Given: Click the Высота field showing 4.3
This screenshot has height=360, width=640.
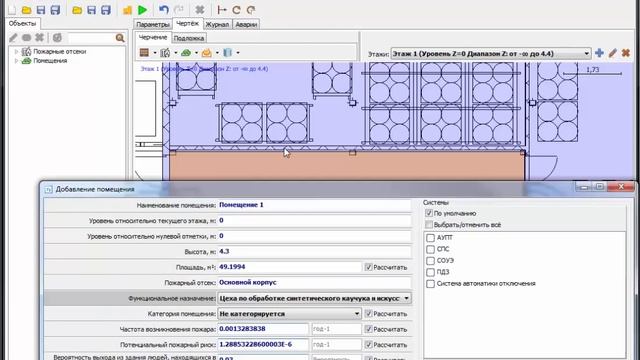Looking at the screenshot, I should tap(314, 251).
